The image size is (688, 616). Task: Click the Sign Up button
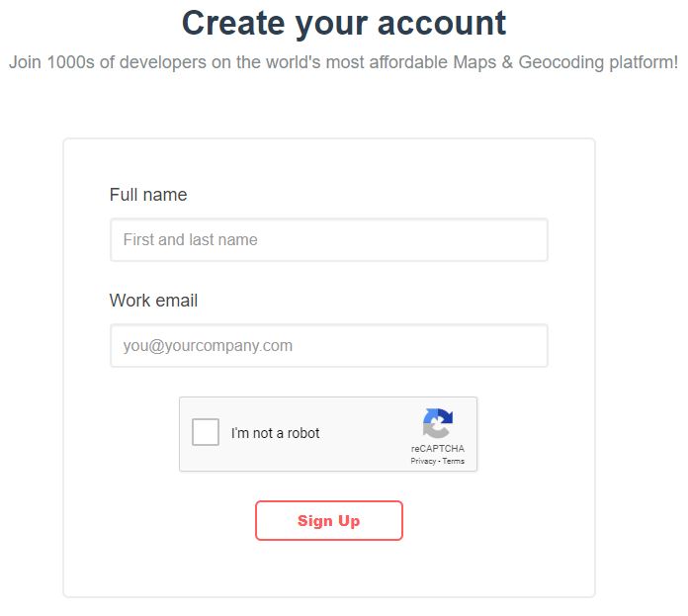point(328,521)
